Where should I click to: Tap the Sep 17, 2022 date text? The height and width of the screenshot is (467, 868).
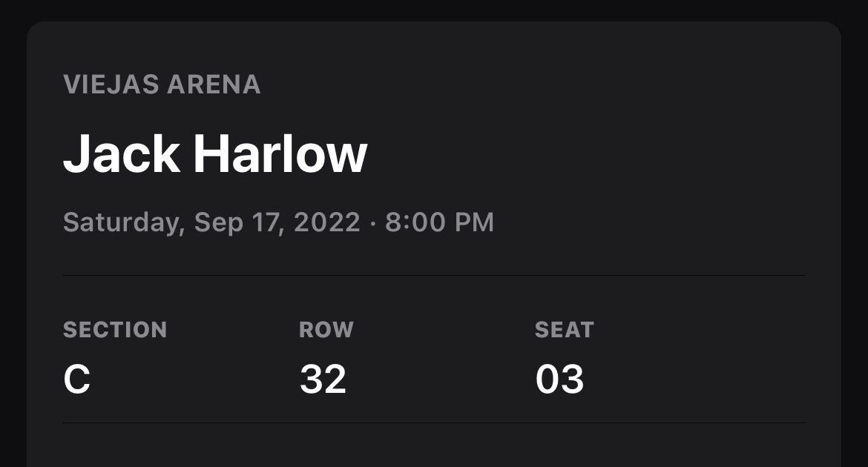click(x=277, y=222)
